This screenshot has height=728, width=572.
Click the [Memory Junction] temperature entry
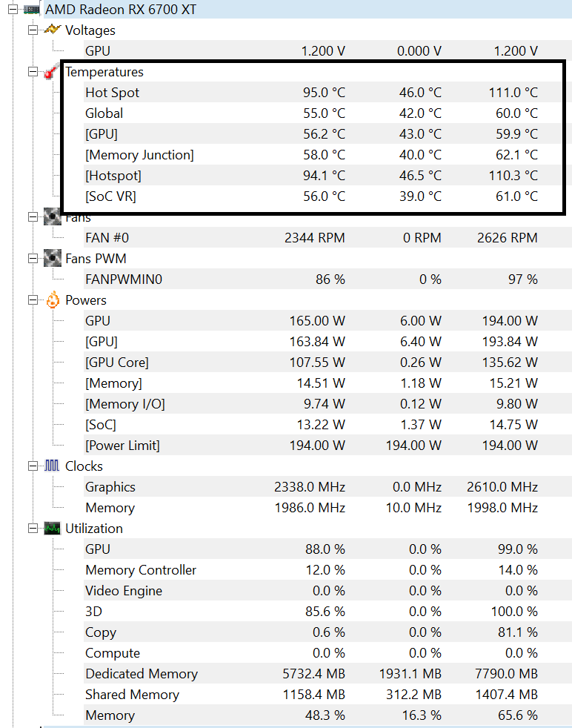(139, 155)
